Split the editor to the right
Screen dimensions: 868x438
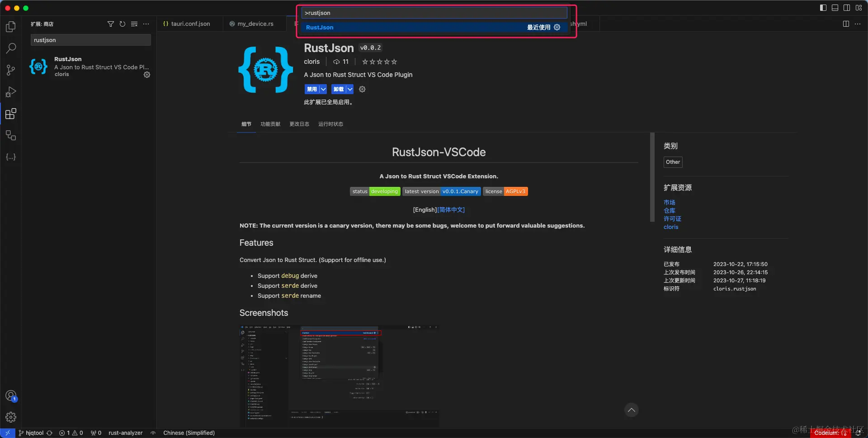coord(846,24)
